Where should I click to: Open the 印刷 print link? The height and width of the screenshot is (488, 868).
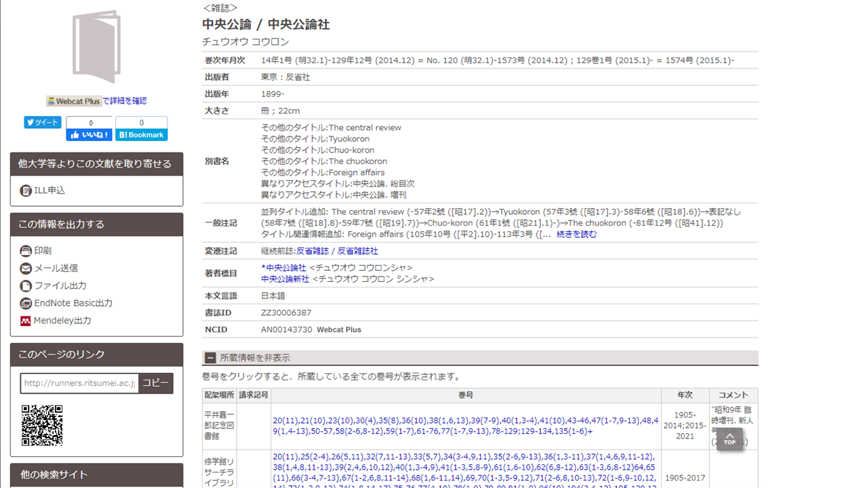(43, 251)
